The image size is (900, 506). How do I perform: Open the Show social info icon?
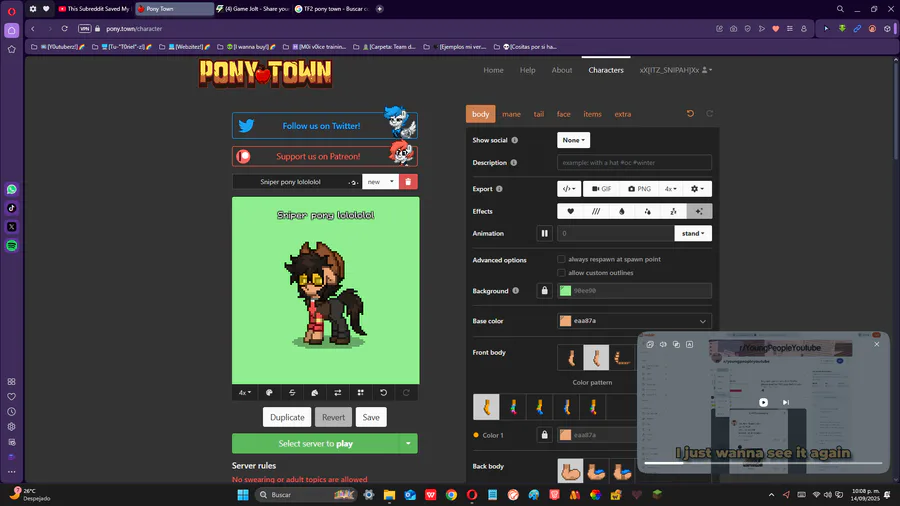(515, 140)
